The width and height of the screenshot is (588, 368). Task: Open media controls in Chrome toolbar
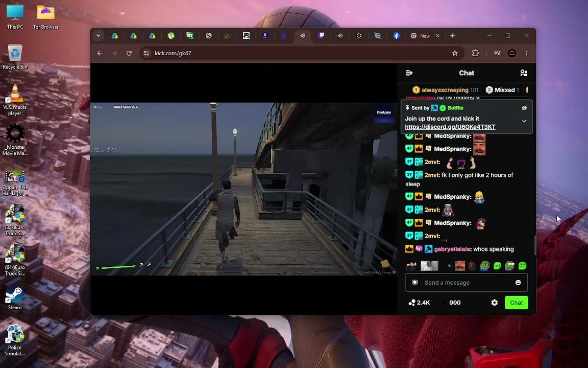pyautogui.click(x=497, y=53)
